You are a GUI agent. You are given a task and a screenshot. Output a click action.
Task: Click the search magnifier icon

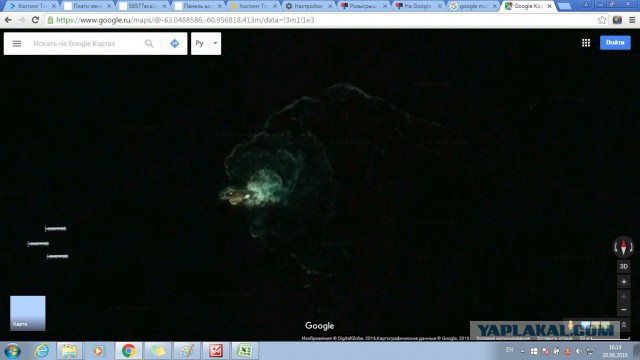(x=149, y=43)
